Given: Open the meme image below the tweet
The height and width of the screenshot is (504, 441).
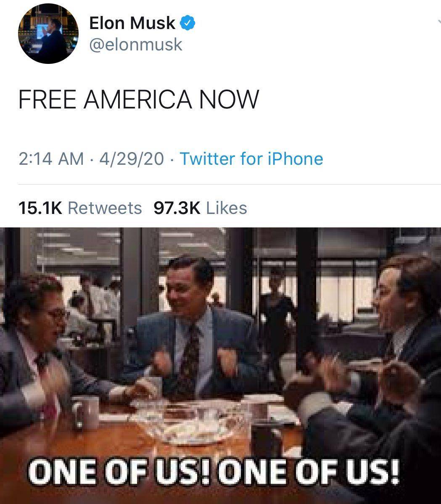Looking at the screenshot, I should pyautogui.click(x=220, y=365).
